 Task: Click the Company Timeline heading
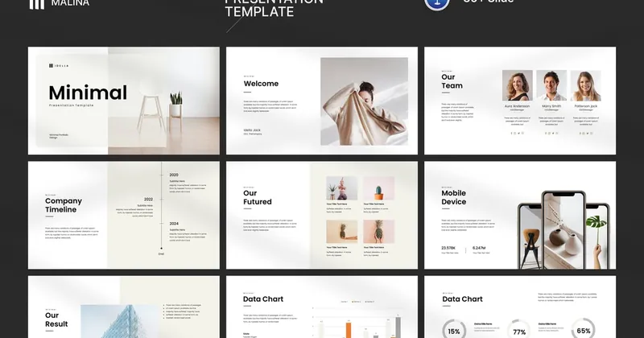pyautogui.click(x=64, y=205)
